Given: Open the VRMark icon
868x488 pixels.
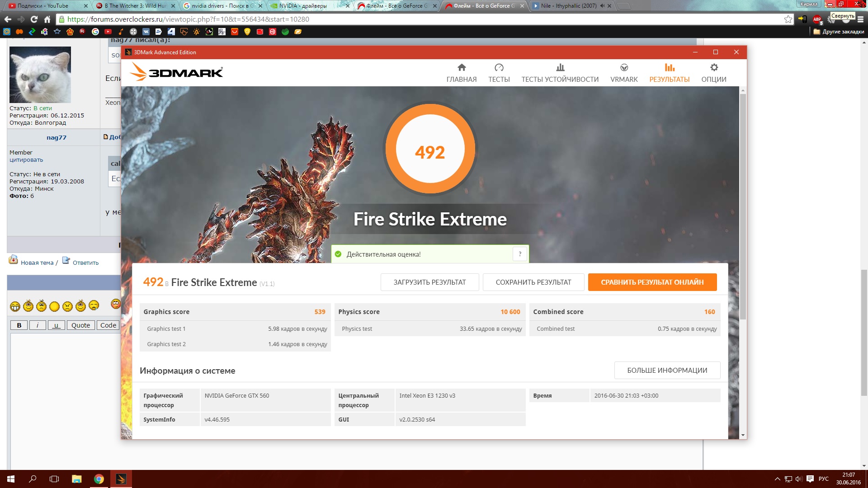Looking at the screenshot, I should (x=624, y=68).
